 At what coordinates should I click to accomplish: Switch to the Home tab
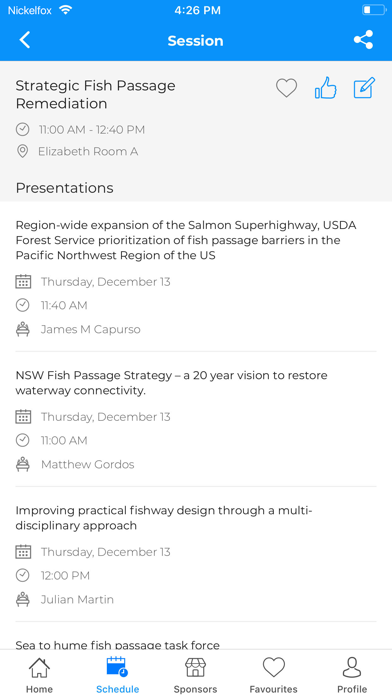tap(39, 675)
